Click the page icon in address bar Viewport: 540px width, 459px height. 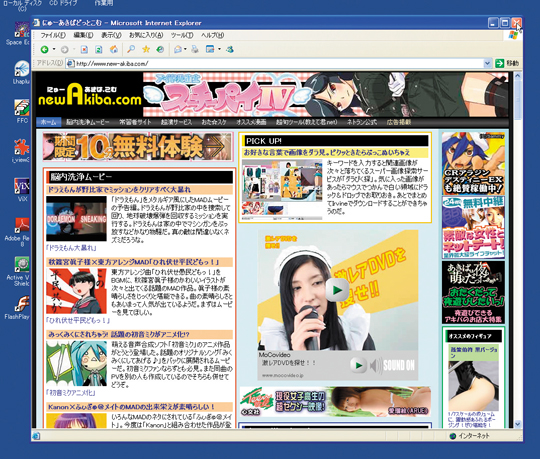tap(70, 63)
